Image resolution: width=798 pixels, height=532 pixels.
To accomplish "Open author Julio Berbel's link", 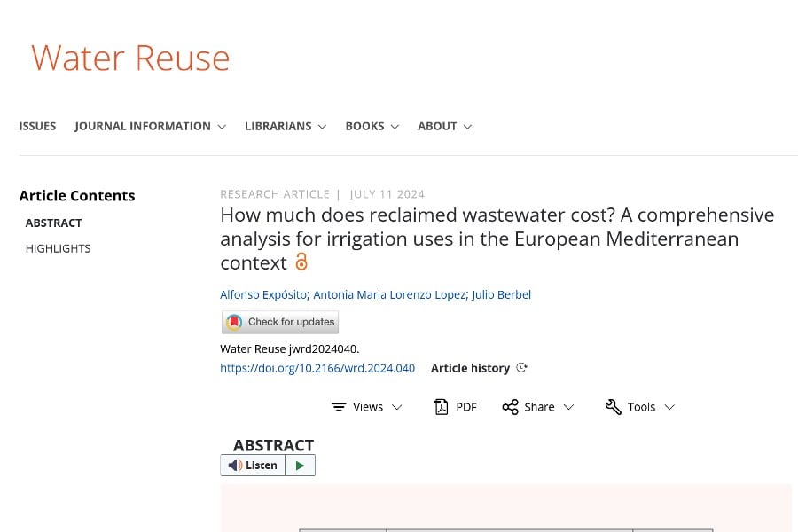I will (x=501, y=294).
